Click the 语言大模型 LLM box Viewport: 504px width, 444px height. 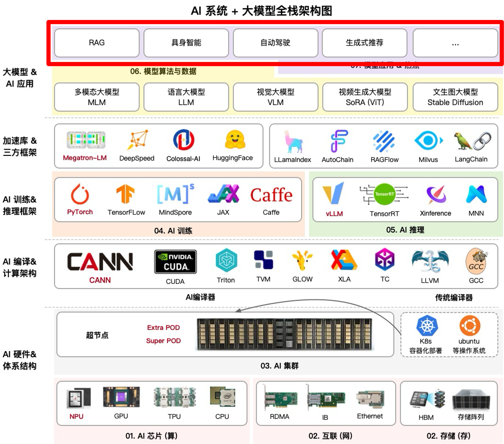186,97
